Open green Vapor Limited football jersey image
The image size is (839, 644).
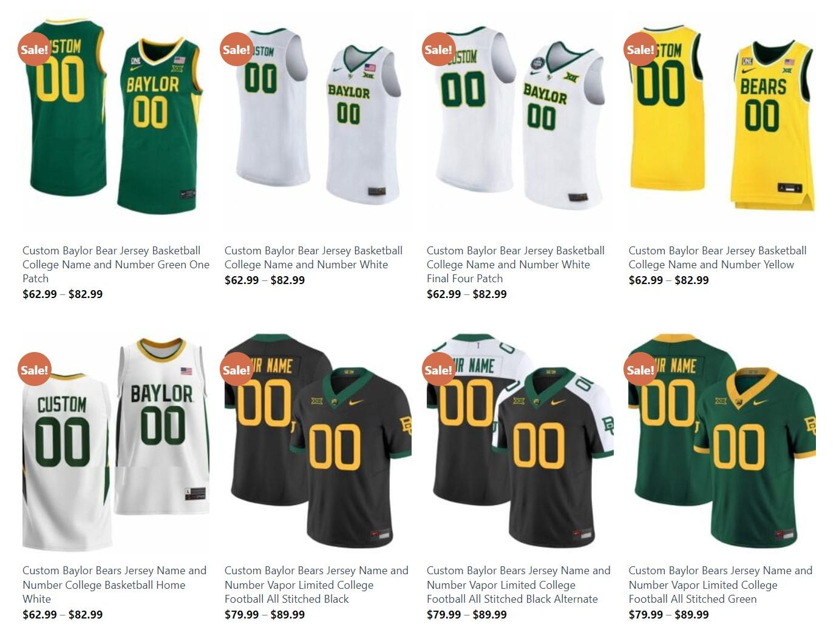(722, 441)
